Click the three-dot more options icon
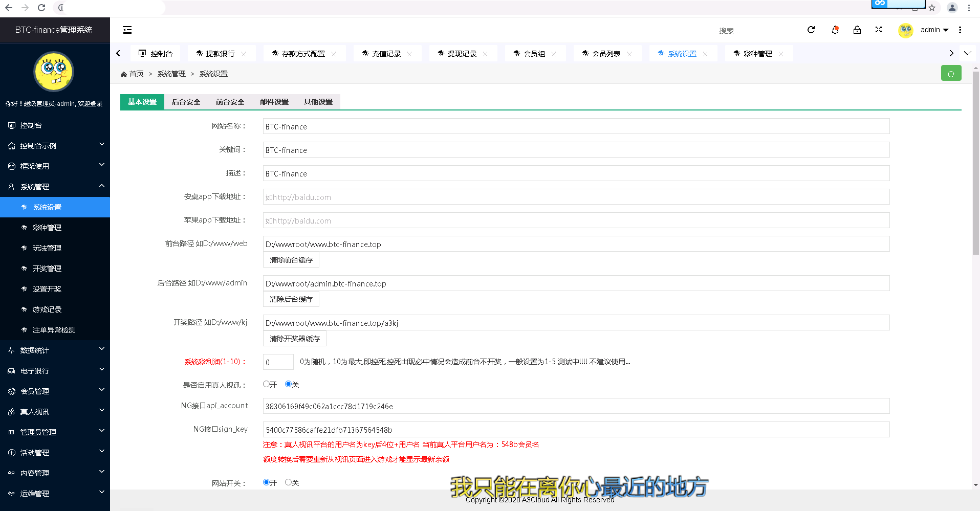 960,30
